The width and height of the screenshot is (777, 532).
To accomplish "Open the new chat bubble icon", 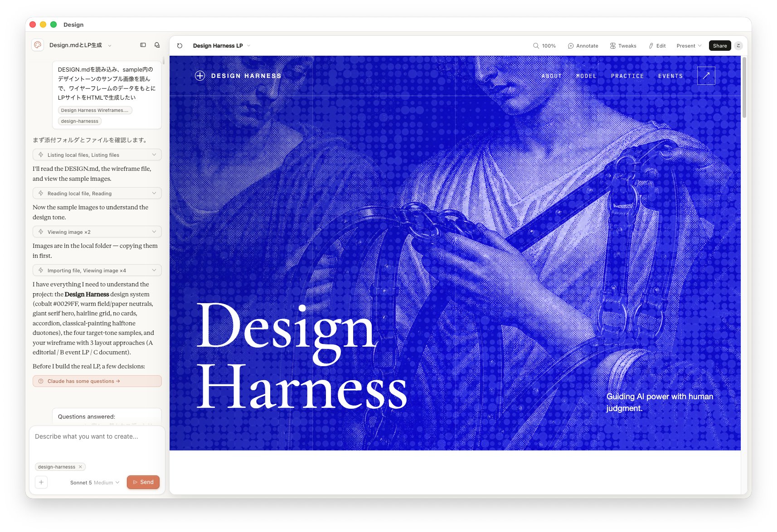I will [157, 45].
